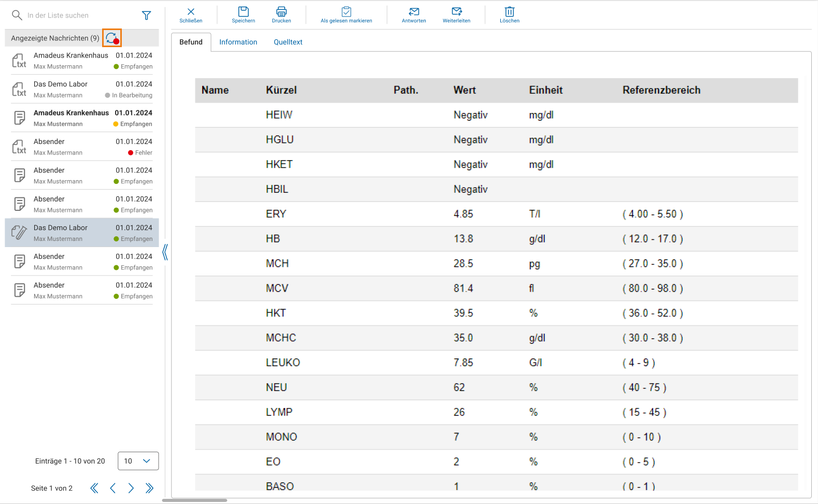Image resolution: width=818 pixels, height=504 pixels.
Task: Click the Path. column header
Action: click(x=406, y=90)
